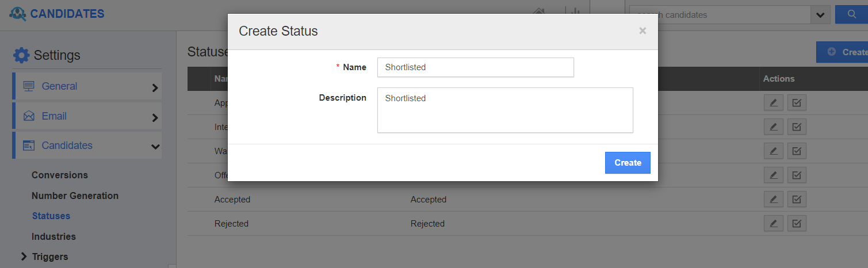Image resolution: width=868 pixels, height=268 pixels.
Task: Click the edit pencil icon in the Accepted row
Action: click(x=773, y=199)
